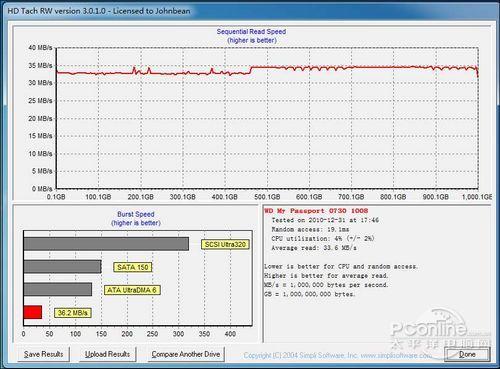Click the WD My Passport drive name

coord(316,211)
